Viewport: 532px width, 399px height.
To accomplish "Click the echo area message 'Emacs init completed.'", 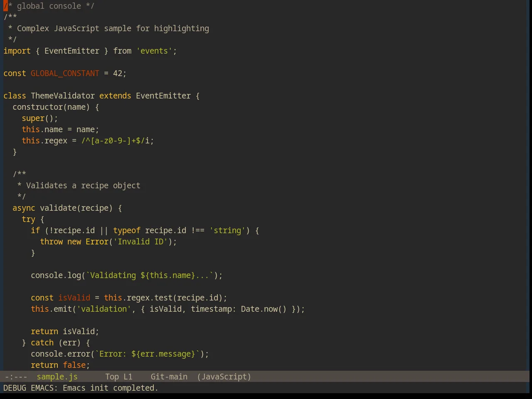I will 111,388.
